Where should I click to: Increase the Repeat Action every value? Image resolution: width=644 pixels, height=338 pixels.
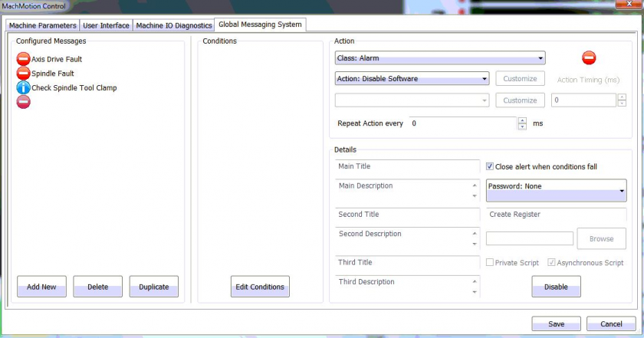point(522,120)
